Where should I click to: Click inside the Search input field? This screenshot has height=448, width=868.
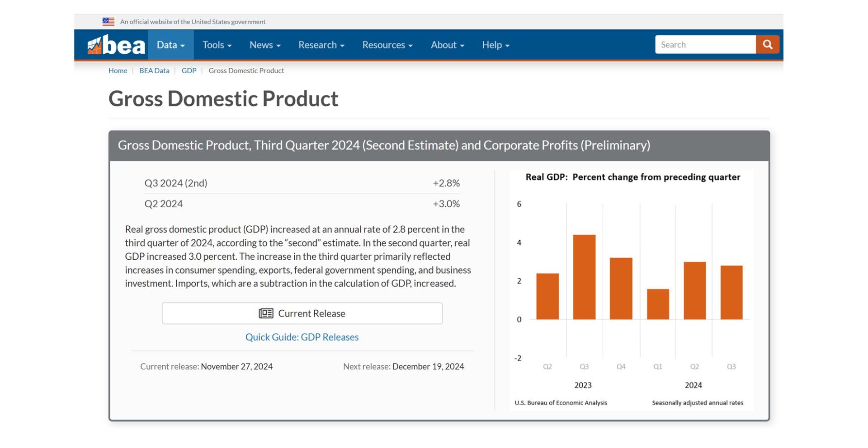pyautogui.click(x=705, y=45)
